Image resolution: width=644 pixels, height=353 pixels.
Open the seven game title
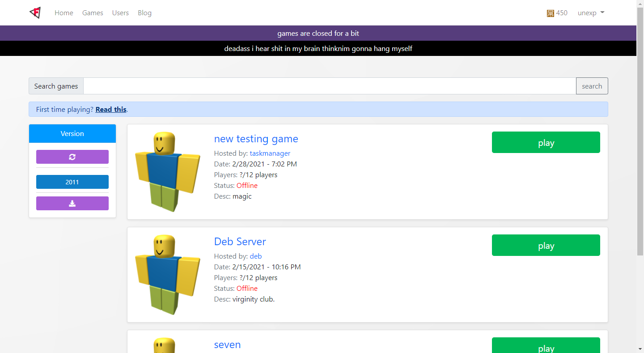point(228,345)
